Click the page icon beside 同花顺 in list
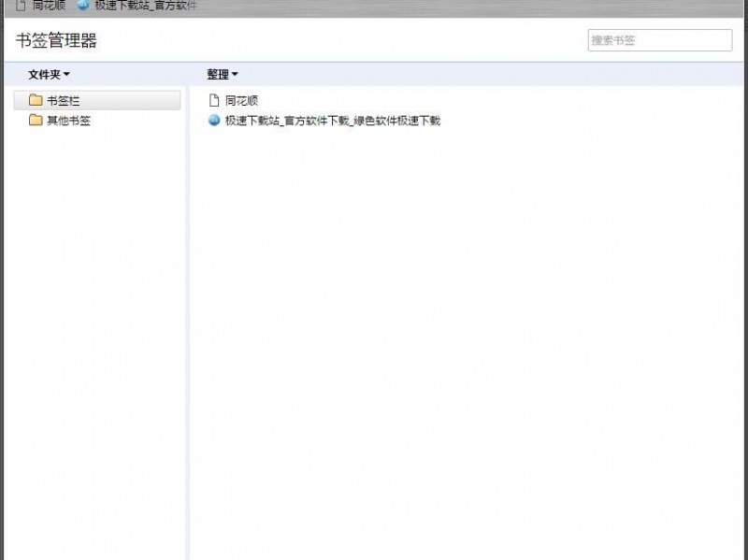This screenshot has width=748, height=560. click(x=213, y=100)
